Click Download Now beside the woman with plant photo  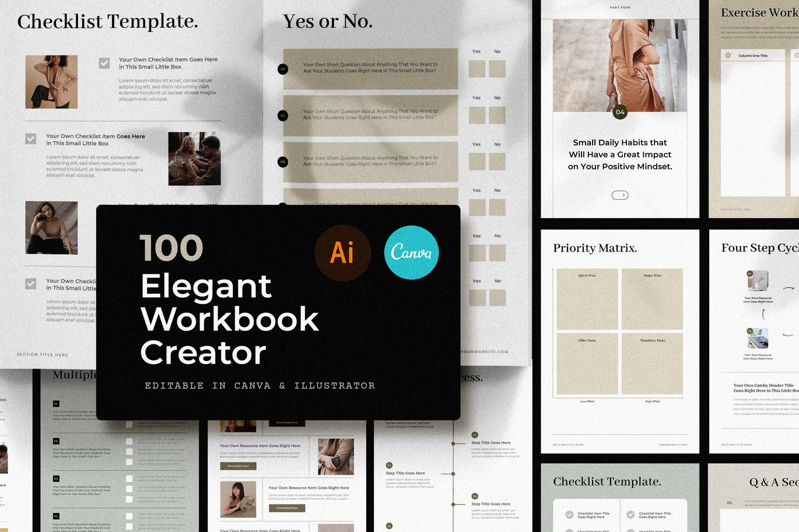pos(287,508)
